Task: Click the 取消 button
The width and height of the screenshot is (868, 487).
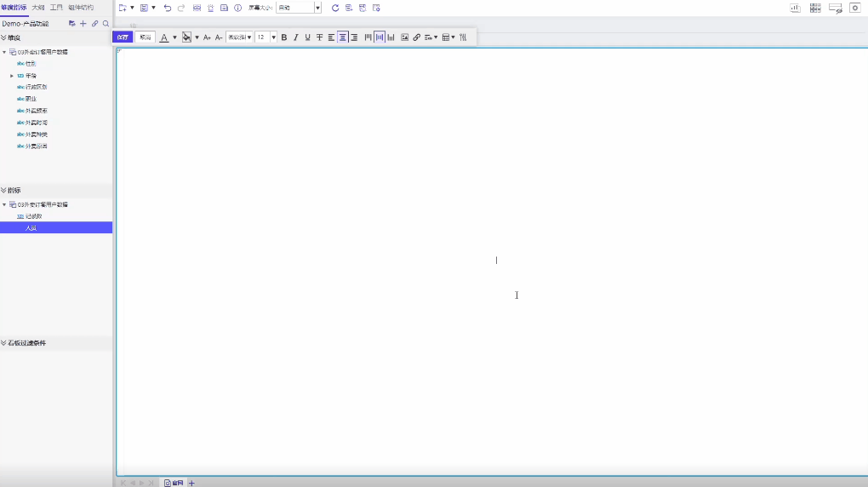Action: click(146, 37)
